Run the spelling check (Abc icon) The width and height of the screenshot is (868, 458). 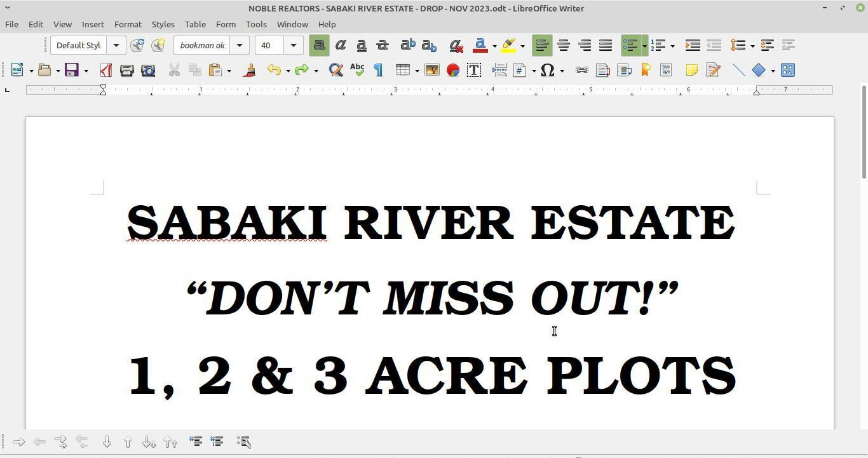point(357,70)
